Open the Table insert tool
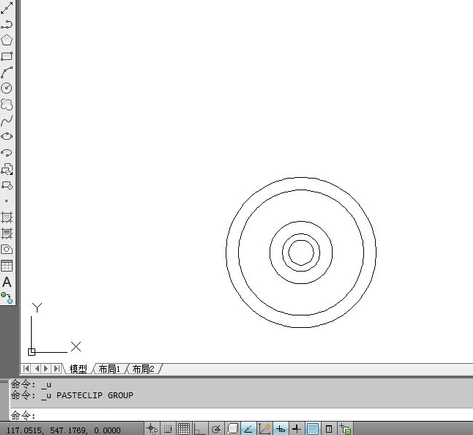 7,266
